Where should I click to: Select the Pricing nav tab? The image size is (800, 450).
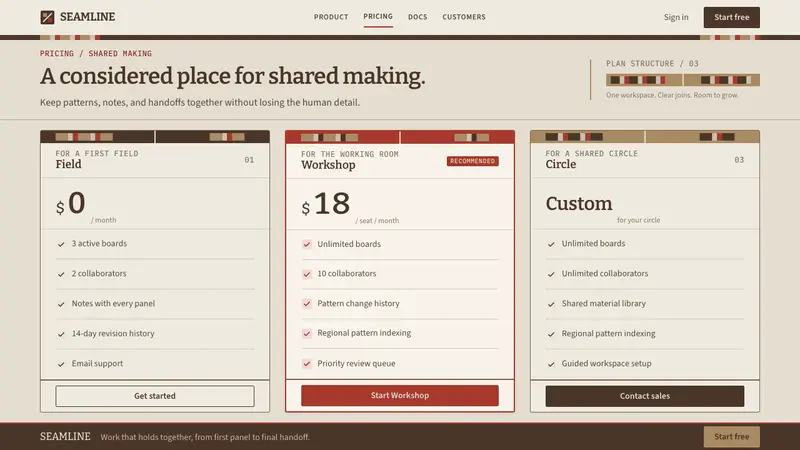[x=378, y=16]
